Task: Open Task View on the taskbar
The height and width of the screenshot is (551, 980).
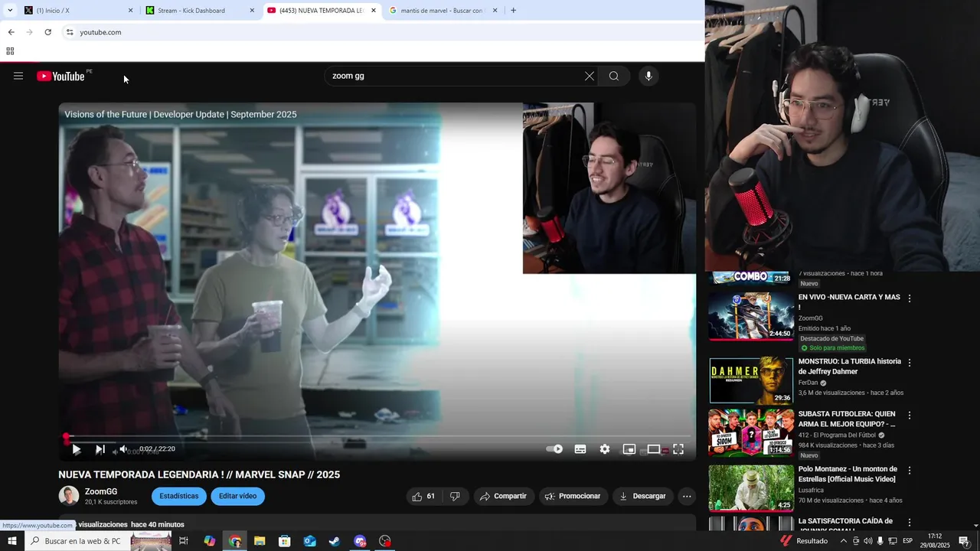Action: point(184,541)
